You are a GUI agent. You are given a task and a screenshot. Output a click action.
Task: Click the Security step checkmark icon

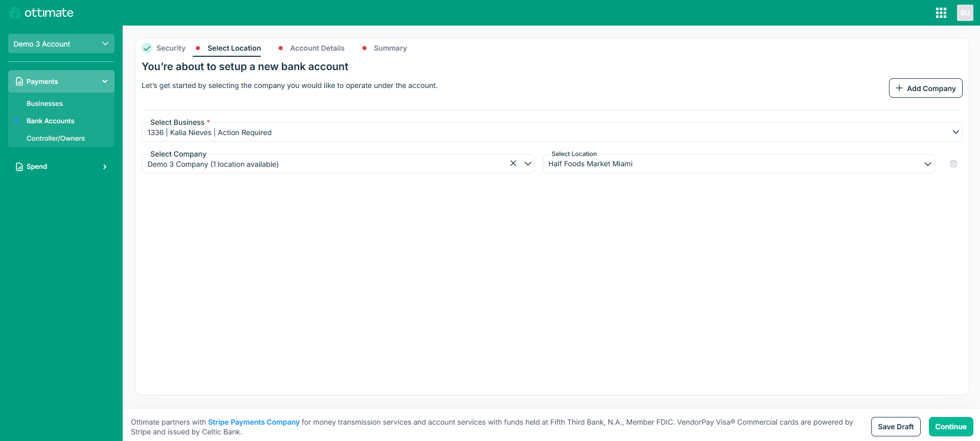click(147, 48)
